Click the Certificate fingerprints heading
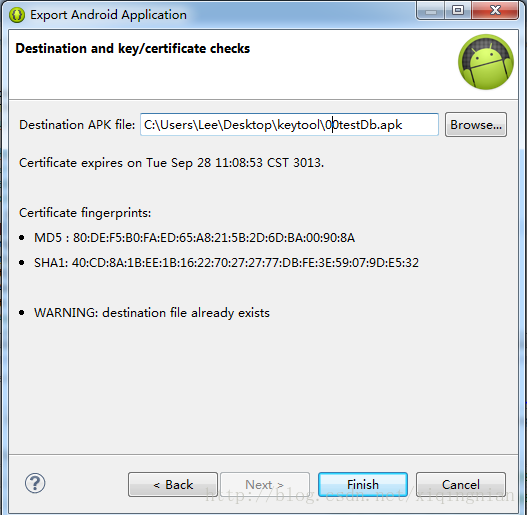This screenshot has width=527, height=515. click(85, 213)
